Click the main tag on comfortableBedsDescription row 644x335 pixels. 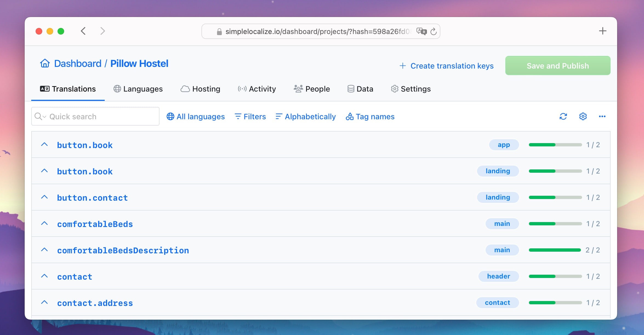(x=502, y=250)
